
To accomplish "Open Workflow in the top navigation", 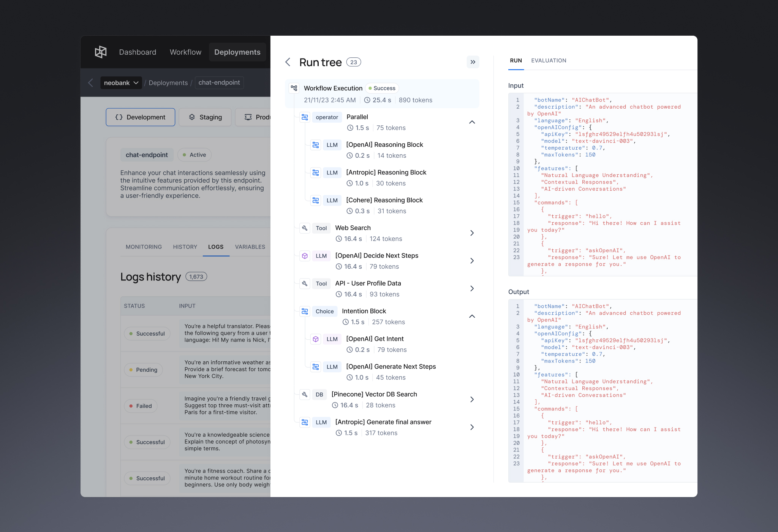I will pyautogui.click(x=185, y=52).
